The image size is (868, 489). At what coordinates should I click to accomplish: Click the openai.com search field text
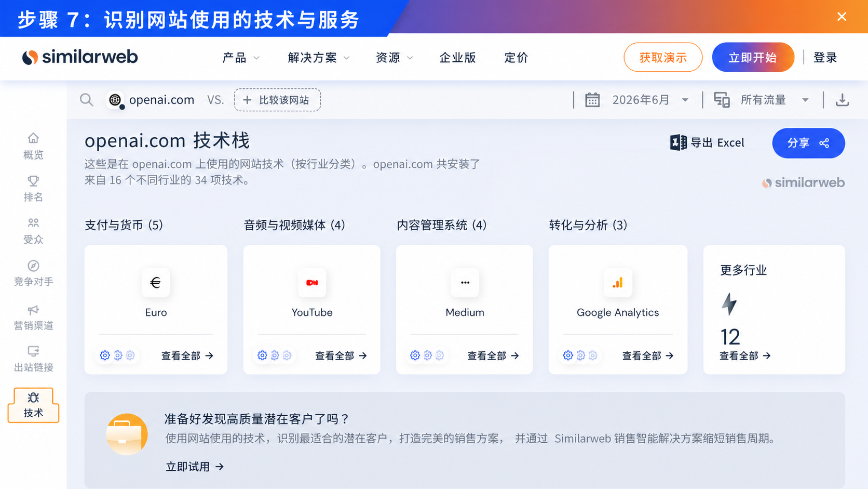161,100
